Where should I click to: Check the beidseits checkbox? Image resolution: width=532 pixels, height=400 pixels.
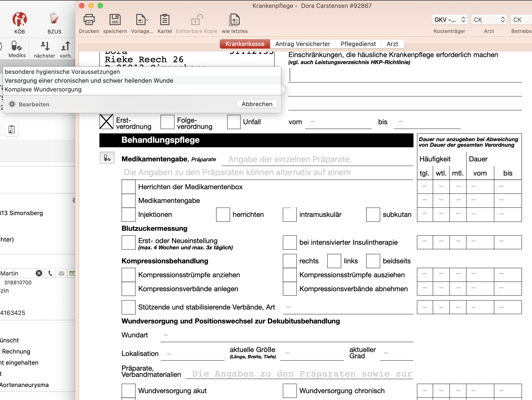373,261
